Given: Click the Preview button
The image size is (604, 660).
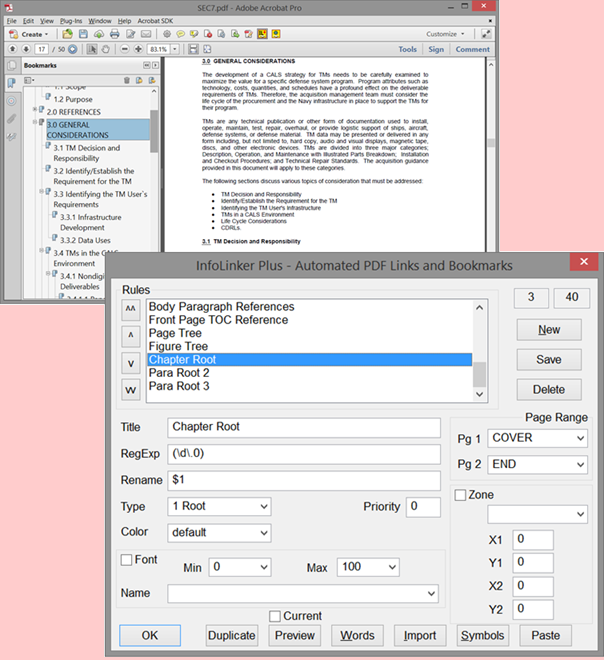Looking at the screenshot, I should coord(295,635).
